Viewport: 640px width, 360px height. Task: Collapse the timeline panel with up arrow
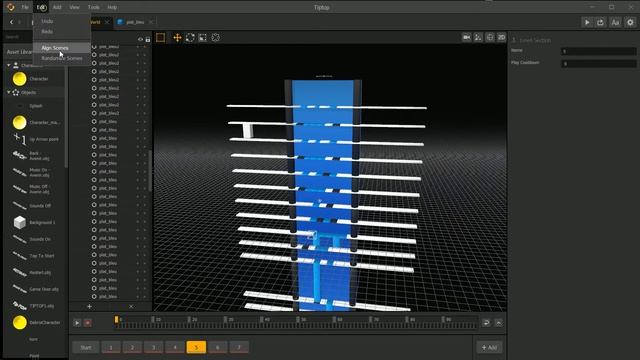click(499, 322)
